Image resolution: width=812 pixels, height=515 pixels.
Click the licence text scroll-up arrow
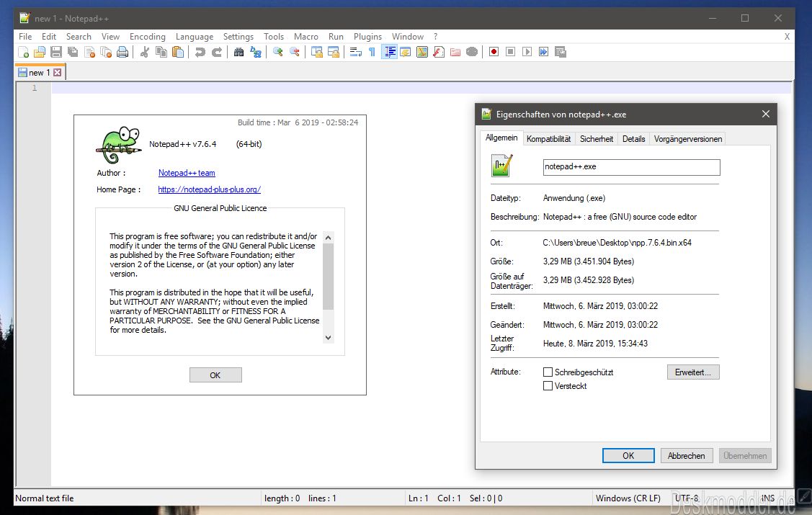(328, 238)
